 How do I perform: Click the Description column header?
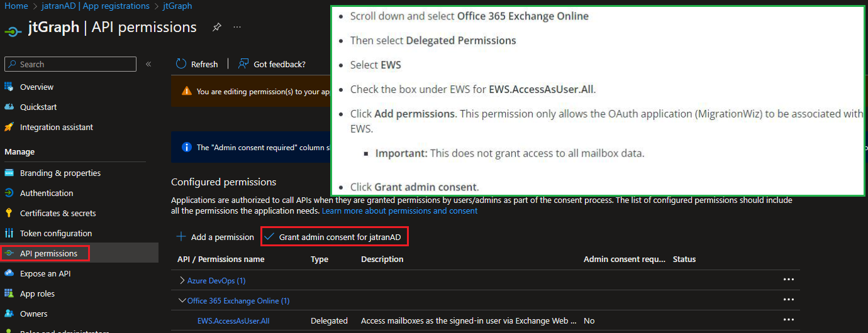click(382, 259)
